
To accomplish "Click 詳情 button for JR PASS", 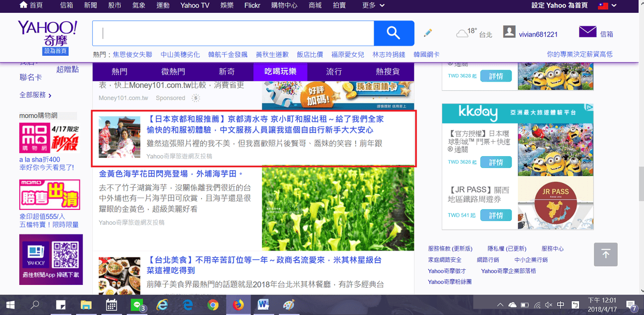I will [x=496, y=215].
